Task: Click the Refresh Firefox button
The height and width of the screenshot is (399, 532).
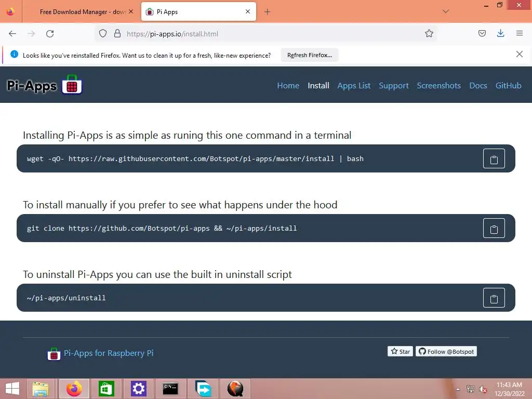Action: [x=310, y=55]
